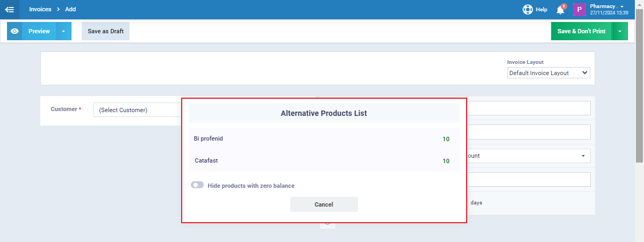Image resolution: width=644 pixels, height=242 pixels.
Task: Click the back arrow menu icon
Action: [10, 10]
